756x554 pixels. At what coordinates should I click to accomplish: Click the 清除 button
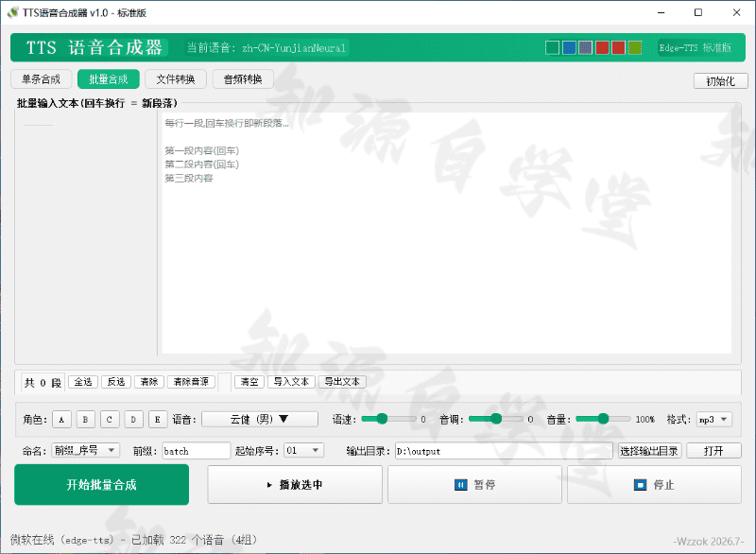[x=149, y=382]
